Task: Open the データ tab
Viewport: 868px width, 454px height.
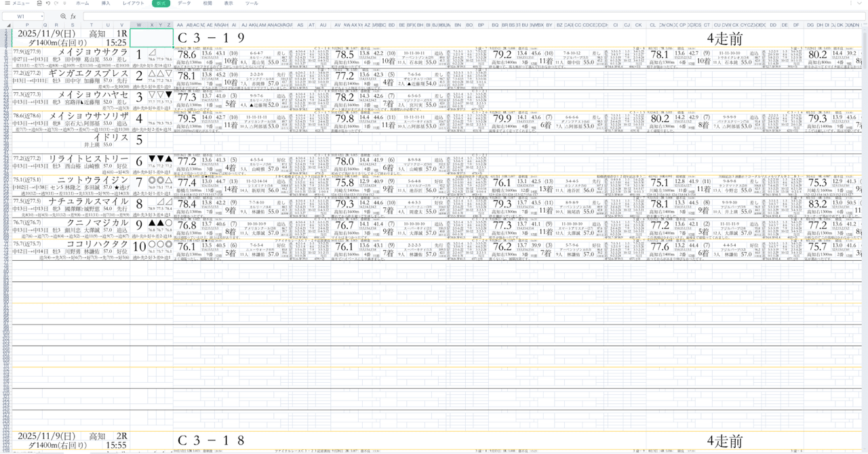Action: point(184,3)
